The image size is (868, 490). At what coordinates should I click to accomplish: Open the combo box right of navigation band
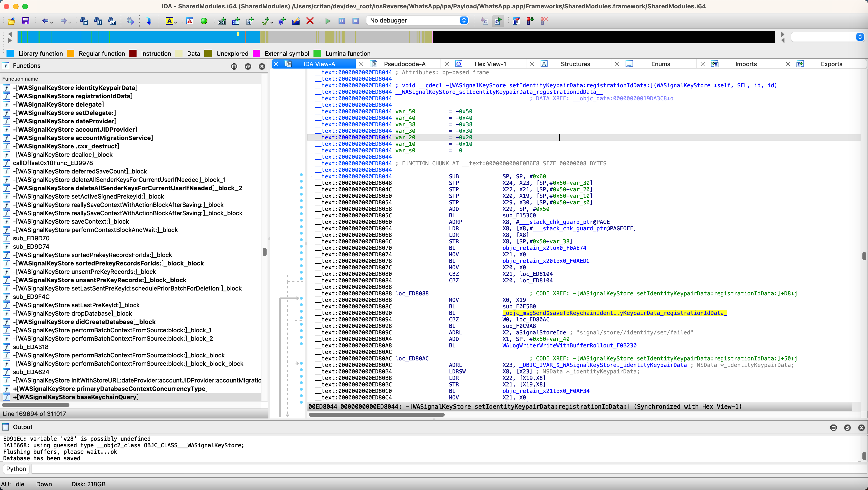828,37
